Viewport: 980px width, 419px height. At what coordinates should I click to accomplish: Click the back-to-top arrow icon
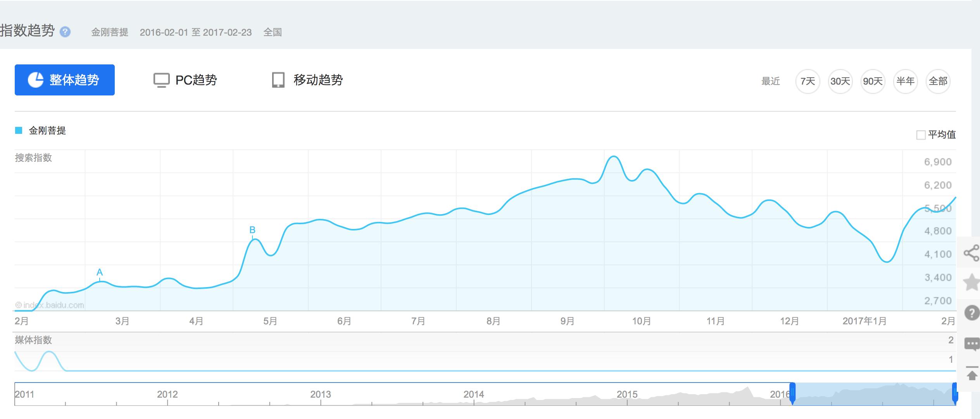point(972,373)
